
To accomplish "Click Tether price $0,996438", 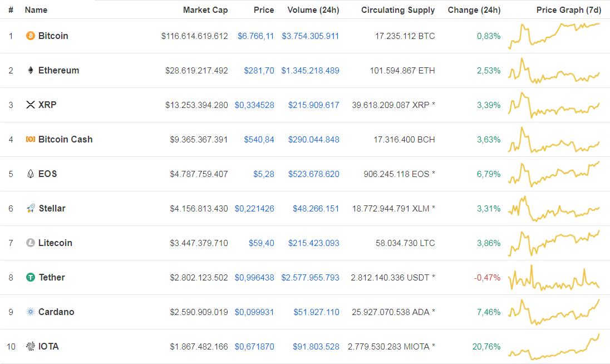I will (x=254, y=278).
